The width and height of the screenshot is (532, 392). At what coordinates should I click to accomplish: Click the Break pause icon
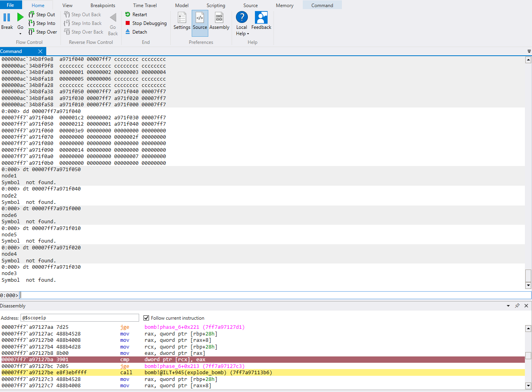click(x=7, y=18)
